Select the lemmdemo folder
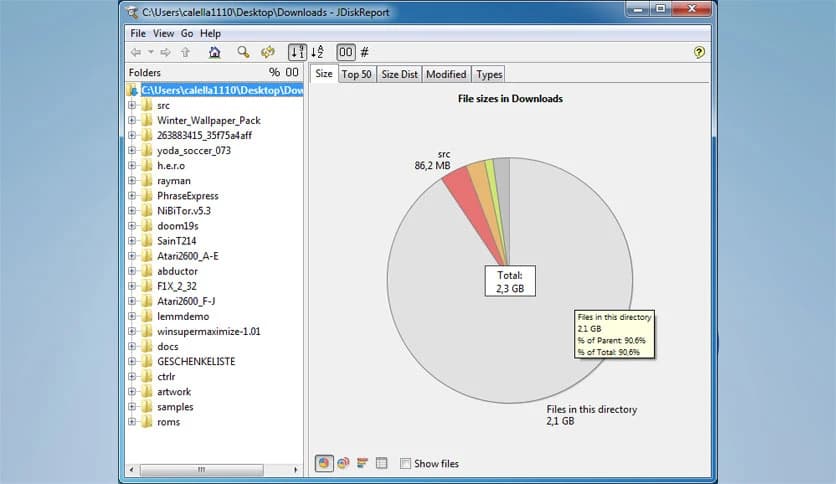The height and width of the screenshot is (484, 836). pyautogui.click(x=183, y=316)
